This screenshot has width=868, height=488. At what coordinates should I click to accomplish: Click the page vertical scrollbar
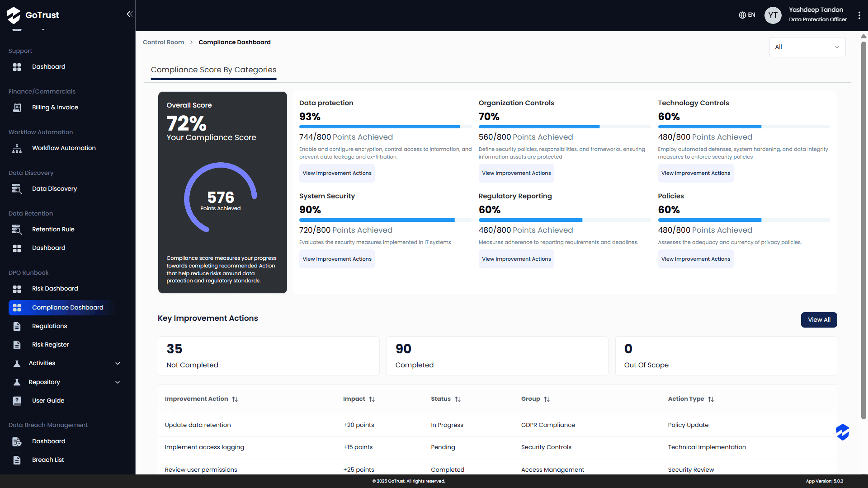[863, 230]
